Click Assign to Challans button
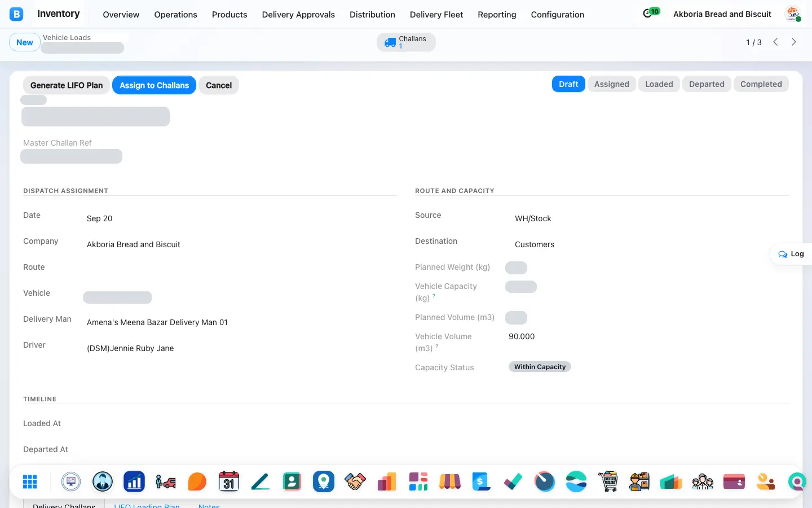The height and width of the screenshot is (508, 812). coord(154,85)
